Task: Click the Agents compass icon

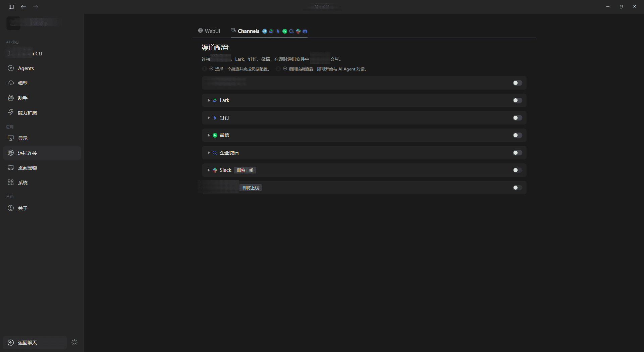Action: 11,68
